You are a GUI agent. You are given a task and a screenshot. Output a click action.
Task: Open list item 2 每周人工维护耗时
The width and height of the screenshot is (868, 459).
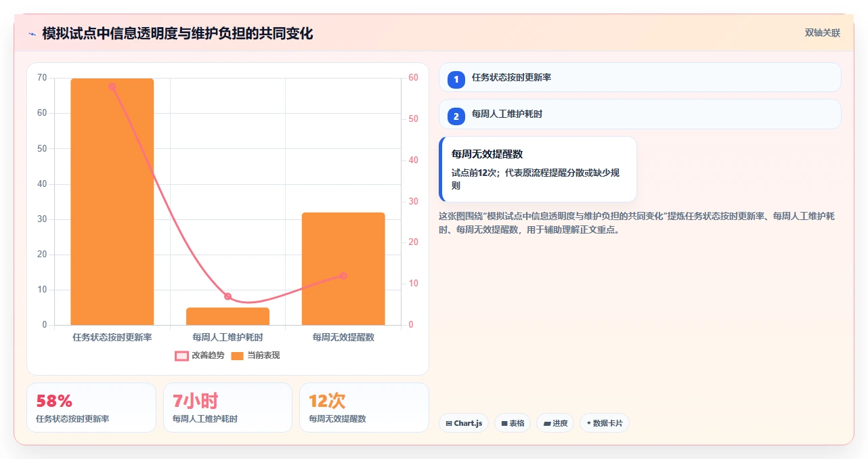point(640,114)
